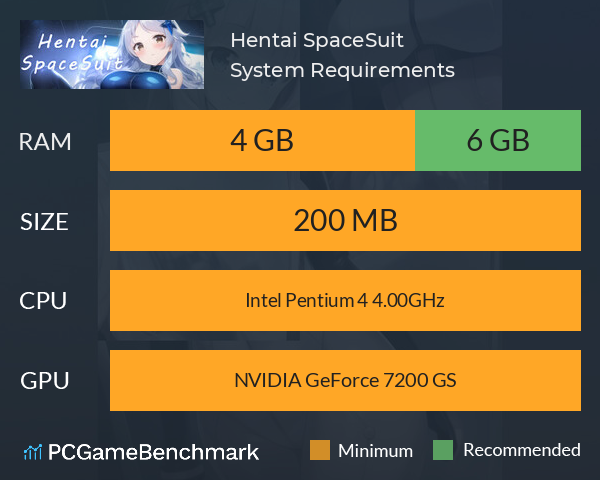
Task: Click the CPU row label
Action: pos(43,300)
